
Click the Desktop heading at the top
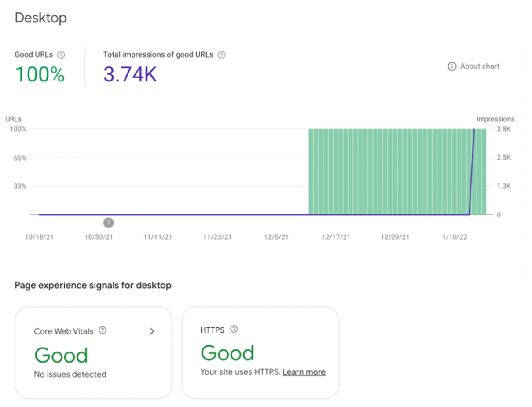tap(41, 18)
